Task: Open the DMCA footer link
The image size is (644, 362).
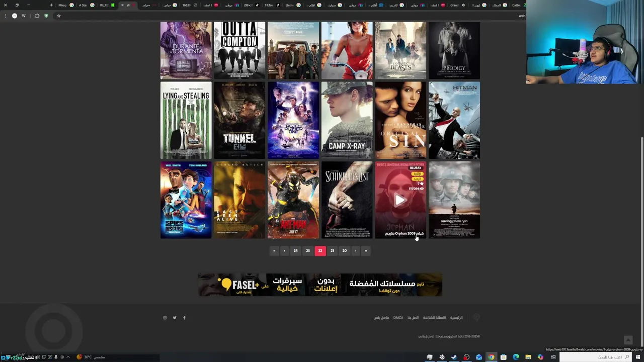Action: tap(398, 318)
